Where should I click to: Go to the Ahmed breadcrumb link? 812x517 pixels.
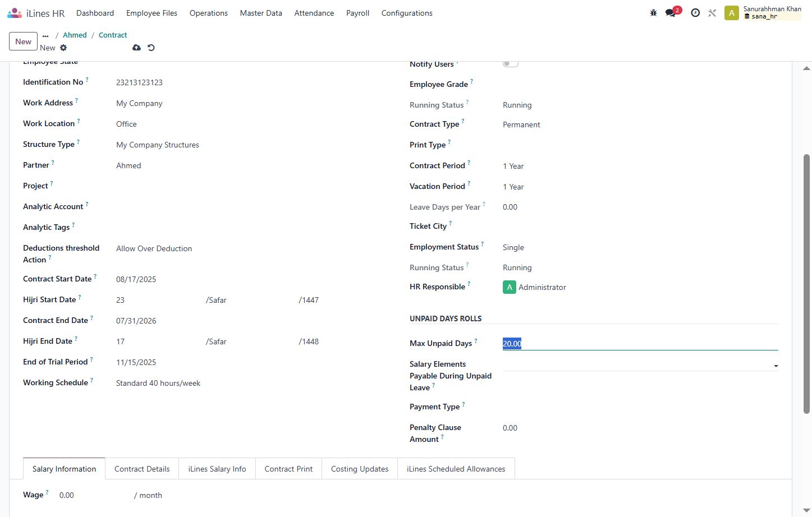tap(75, 35)
